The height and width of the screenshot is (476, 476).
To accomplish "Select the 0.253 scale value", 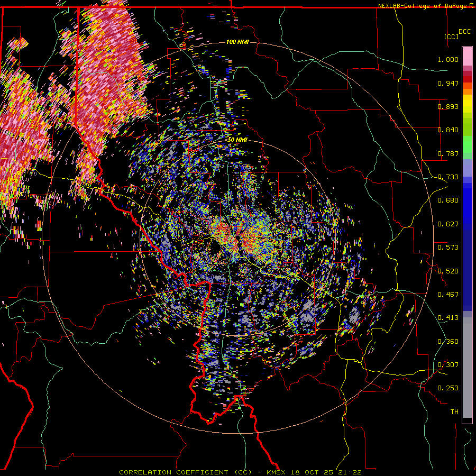I will pos(448,388).
